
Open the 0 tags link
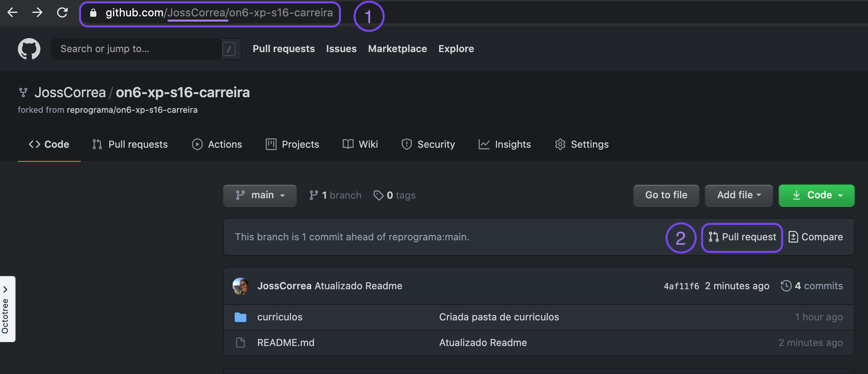[394, 195]
